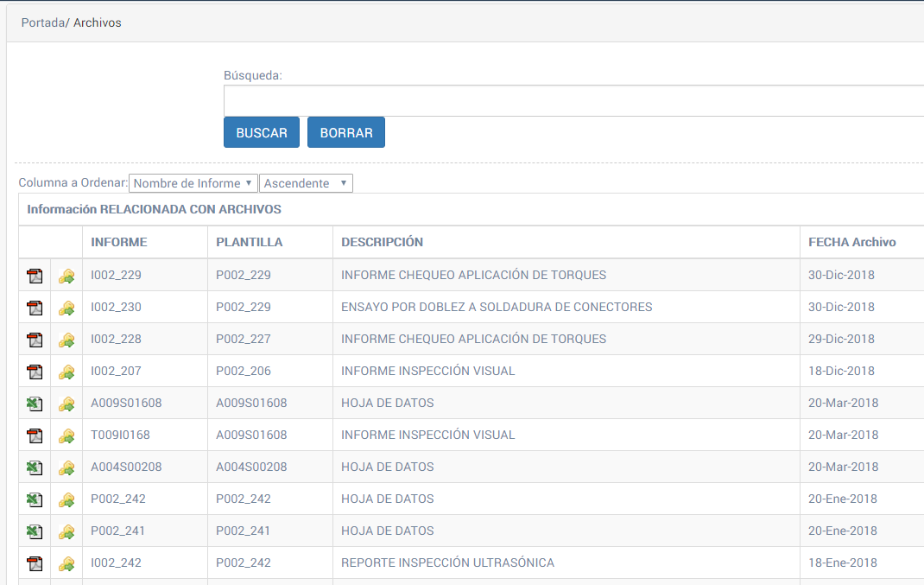Click the yellow key icon in the T009I0168 row
The width and height of the screenshot is (924, 585).
(66, 436)
